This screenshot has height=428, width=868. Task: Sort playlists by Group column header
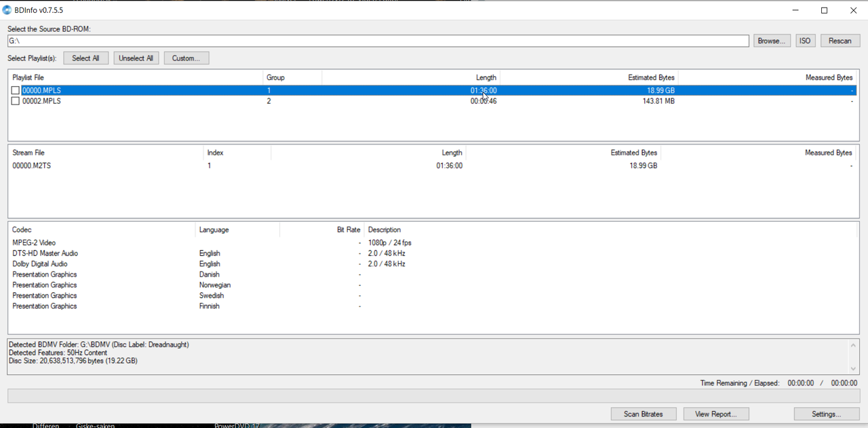pyautogui.click(x=292, y=77)
